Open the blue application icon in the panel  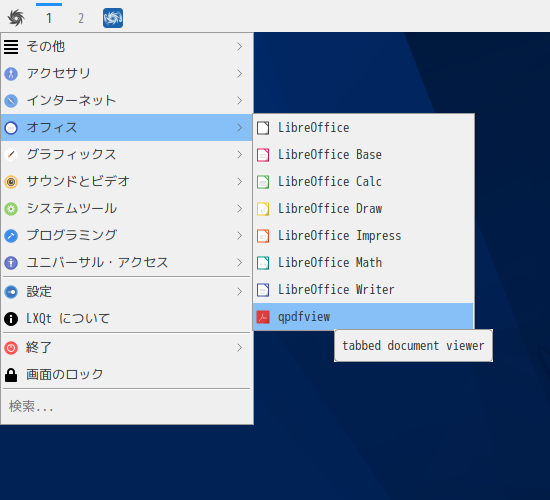tap(113, 18)
